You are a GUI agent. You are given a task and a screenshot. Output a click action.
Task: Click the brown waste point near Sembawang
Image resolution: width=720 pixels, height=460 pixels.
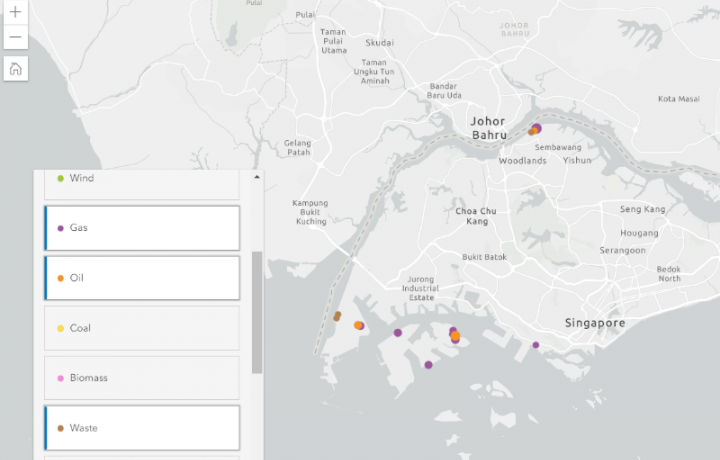531,132
